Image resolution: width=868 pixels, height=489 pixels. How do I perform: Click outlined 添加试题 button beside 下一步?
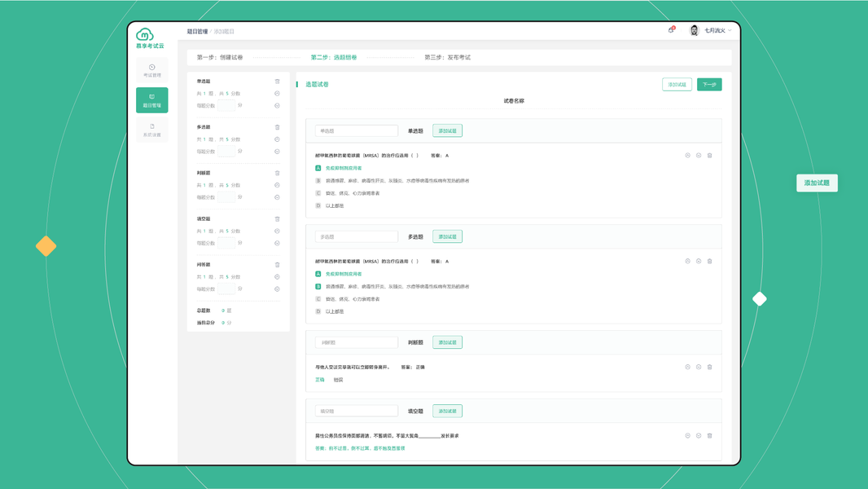pyautogui.click(x=677, y=85)
